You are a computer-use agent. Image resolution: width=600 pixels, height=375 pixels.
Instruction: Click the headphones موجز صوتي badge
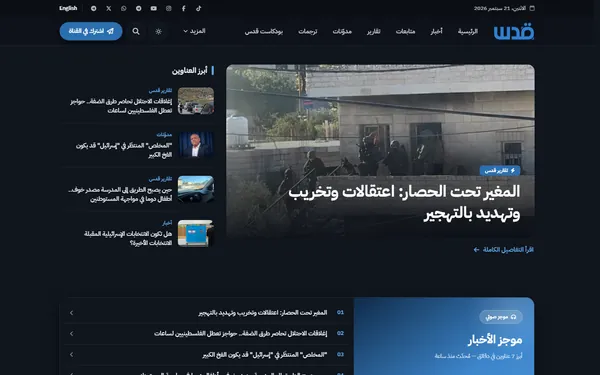501,317
